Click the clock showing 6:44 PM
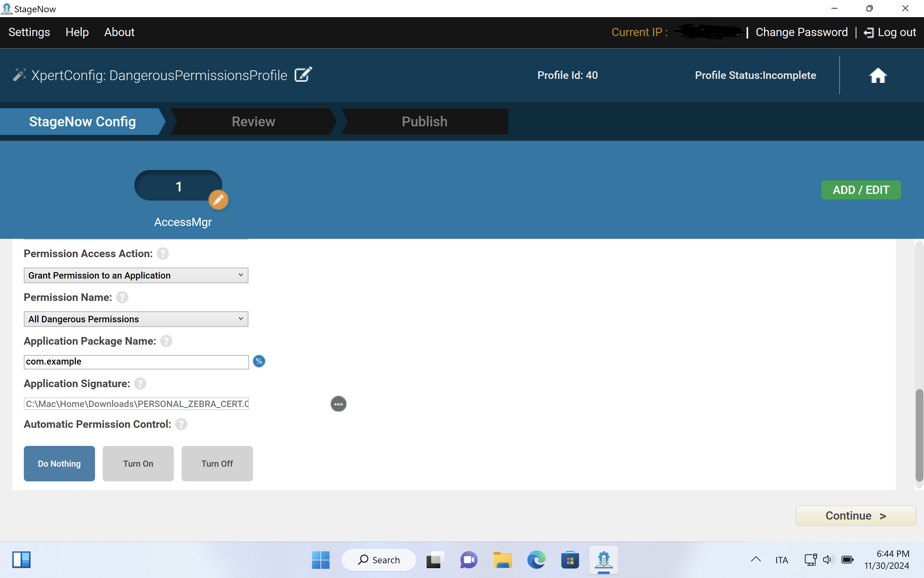 892,554
